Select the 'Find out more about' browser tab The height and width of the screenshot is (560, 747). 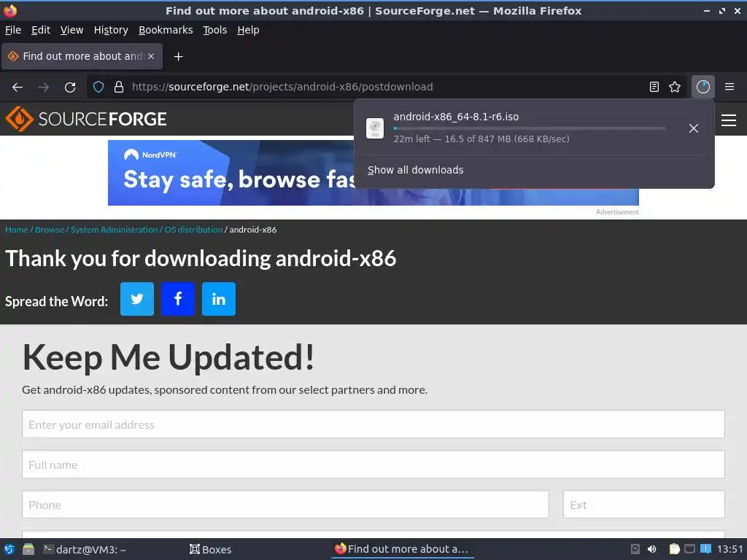82,56
